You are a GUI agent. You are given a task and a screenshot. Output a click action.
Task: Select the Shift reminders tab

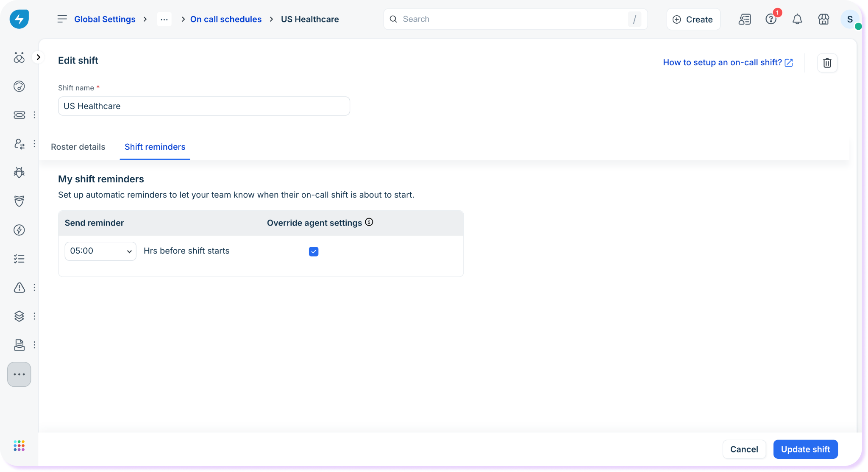click(155, 147)
